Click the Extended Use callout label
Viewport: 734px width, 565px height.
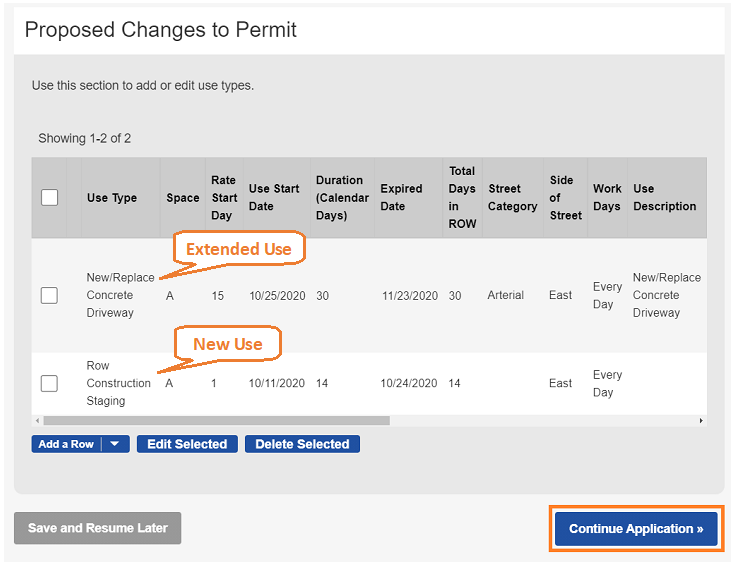click(238, 249)
